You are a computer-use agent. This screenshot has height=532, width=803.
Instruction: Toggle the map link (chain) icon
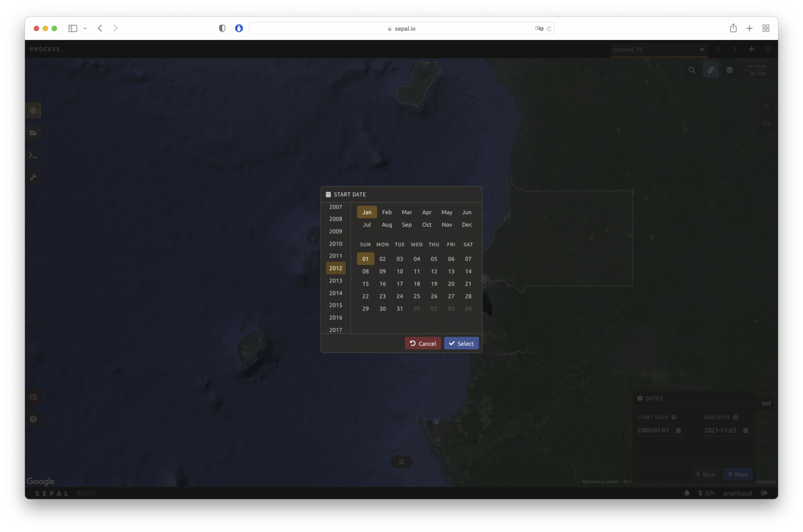point(710,70)
